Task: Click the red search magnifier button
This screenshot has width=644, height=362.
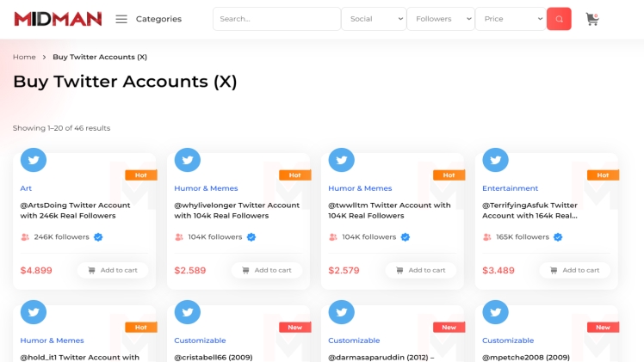Action: click(559, 19)
